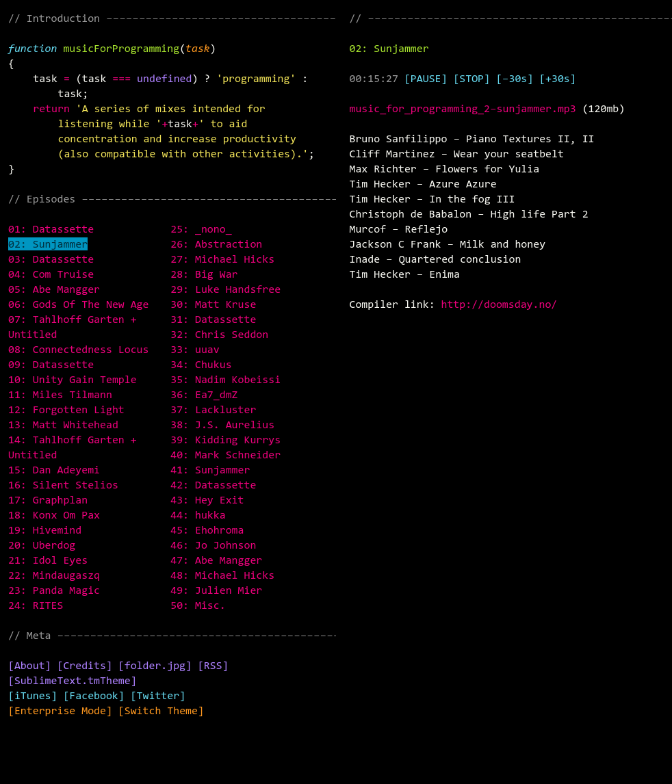672x784 pixels.
Task: Open episode 43: Hey Exit
Action: 207,500
